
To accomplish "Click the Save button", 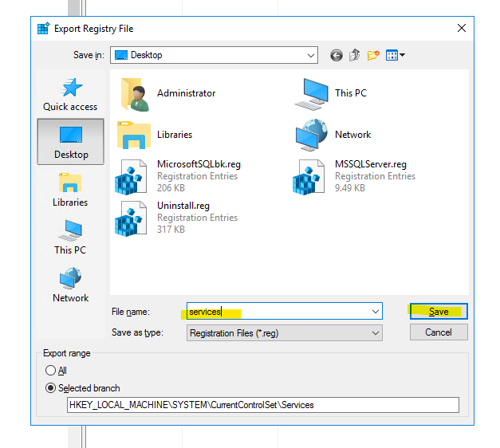I will click(x=439, y=311).
